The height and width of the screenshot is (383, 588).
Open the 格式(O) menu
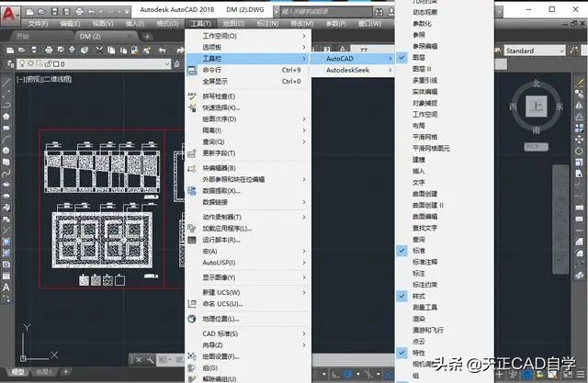click(x=167, y=24)
